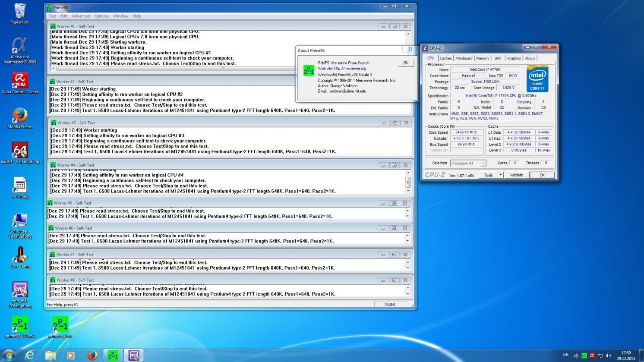The width and height of the screenshot is (644, 362).
Task: Switch to the Caches tab in CPU-Z
Action: coord(445,58)
